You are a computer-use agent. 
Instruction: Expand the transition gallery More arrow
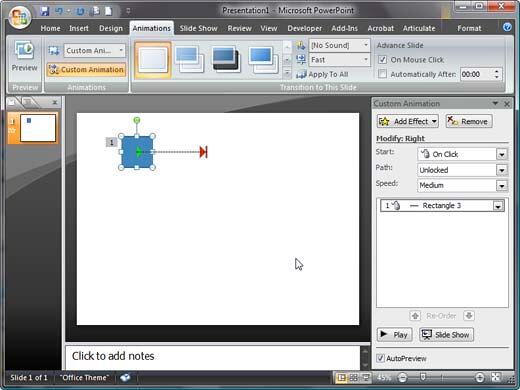click(287, 73)
